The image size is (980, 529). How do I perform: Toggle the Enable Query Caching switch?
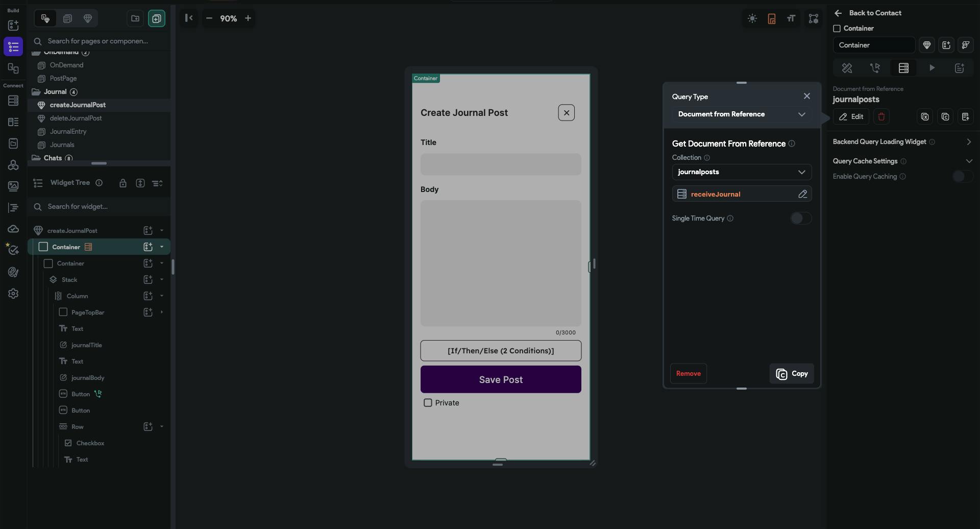coord(963,177)
